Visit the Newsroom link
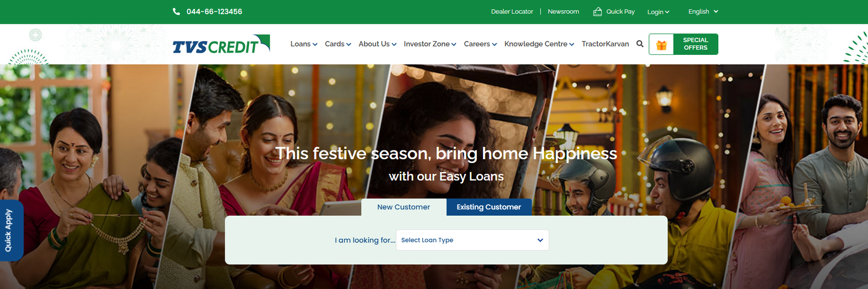Image resolution: width=868 pixels, height=289 pixels. 563,11
